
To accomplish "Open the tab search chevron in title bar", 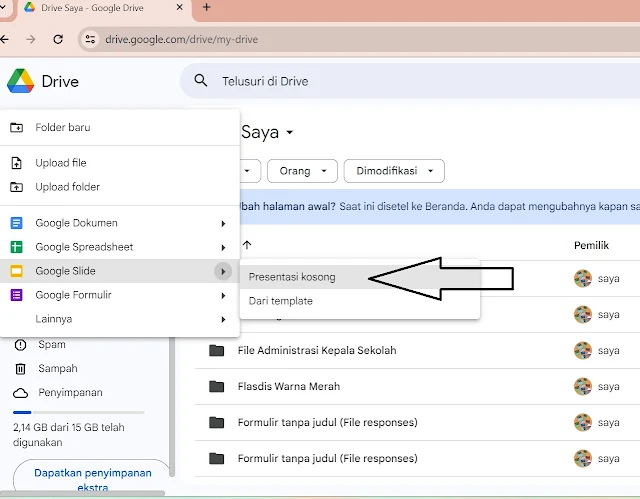I will pyautogui.click(x=2, y=7).
